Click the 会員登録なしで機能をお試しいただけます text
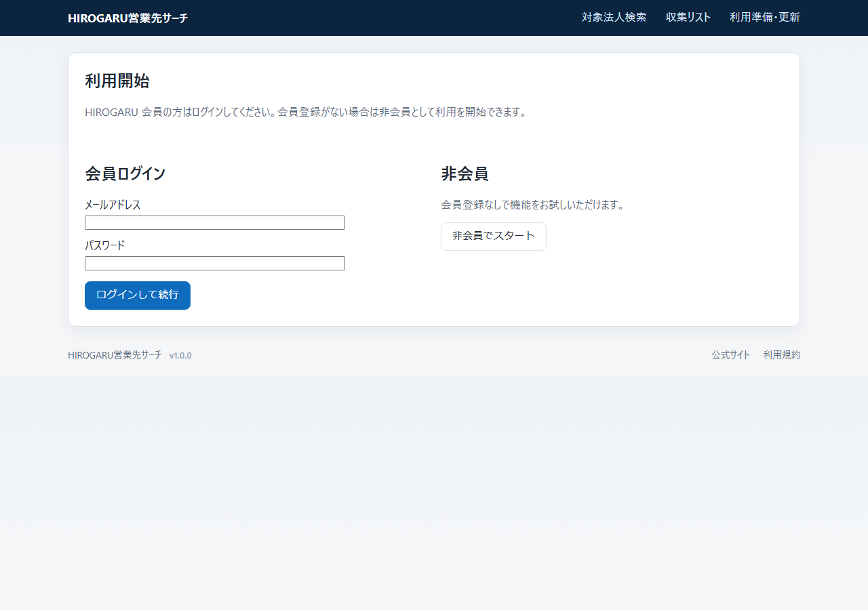868x610 pixels. tap(532, 205)
